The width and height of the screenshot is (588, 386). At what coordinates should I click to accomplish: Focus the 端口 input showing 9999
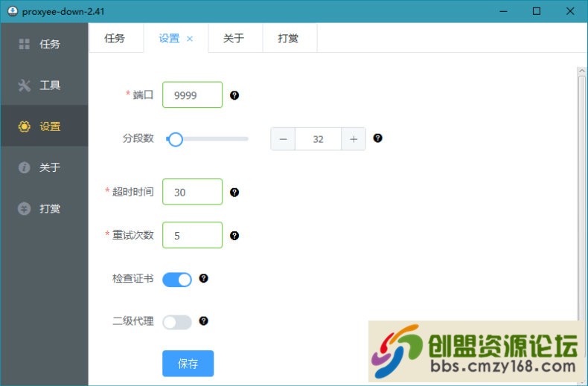(192, 94)
